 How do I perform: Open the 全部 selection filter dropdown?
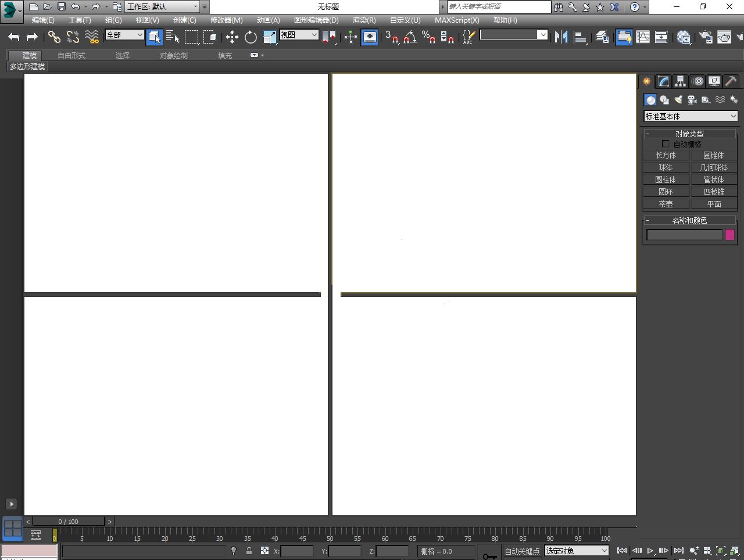pos(124,35)
